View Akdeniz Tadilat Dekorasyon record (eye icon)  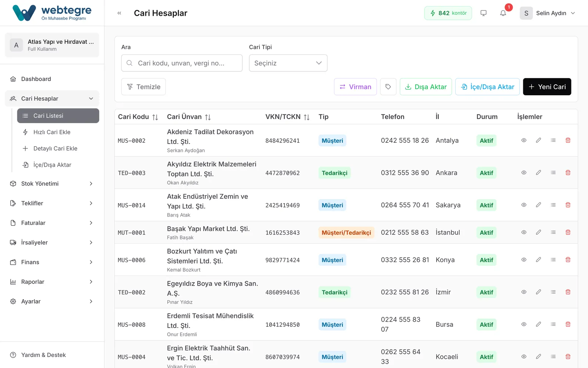pos(524,140)
